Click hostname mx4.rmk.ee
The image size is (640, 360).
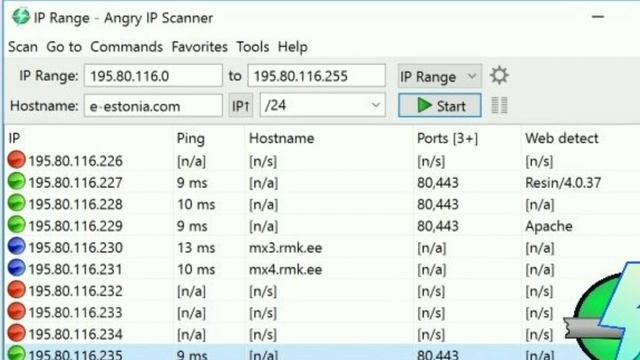coord(285,269)
